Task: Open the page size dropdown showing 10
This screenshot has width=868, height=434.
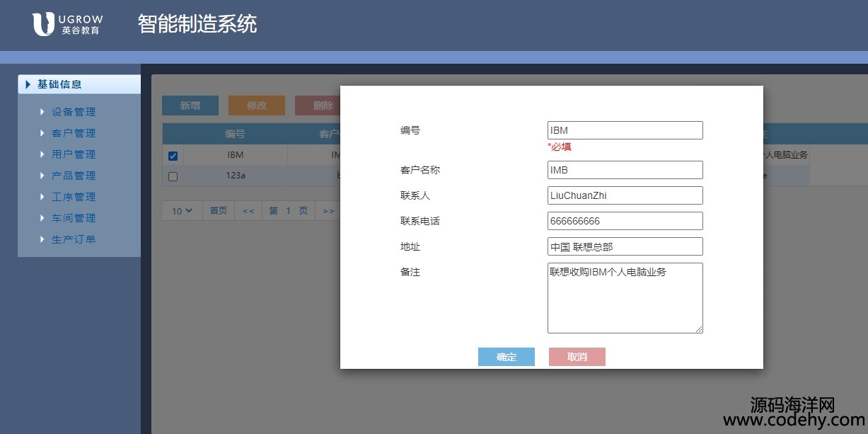Action: 183,211
